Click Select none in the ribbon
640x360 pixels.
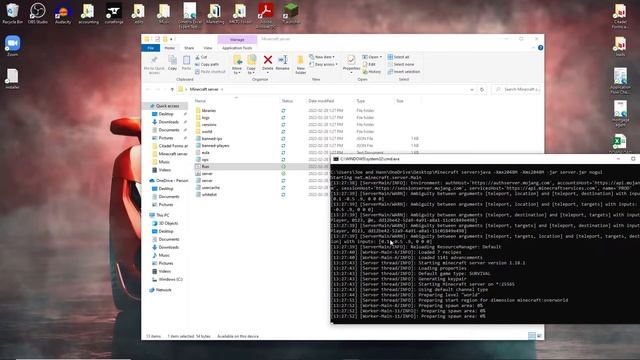point(401,64)
